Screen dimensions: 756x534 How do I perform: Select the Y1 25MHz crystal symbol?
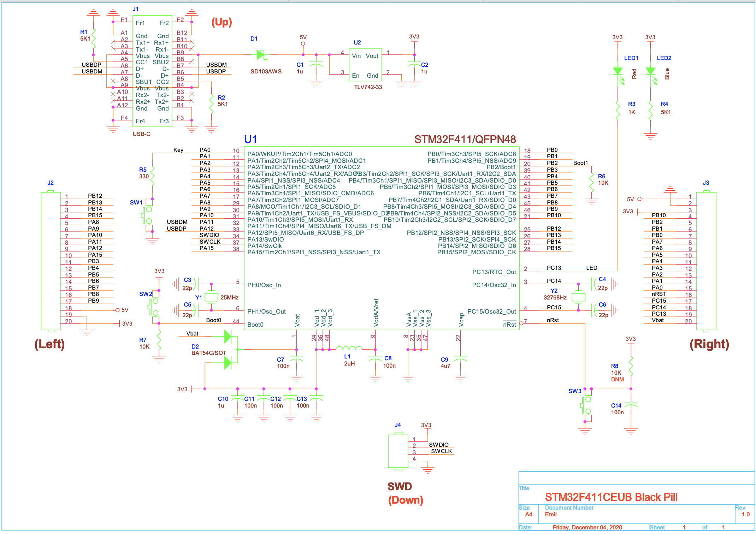point(211,297)
